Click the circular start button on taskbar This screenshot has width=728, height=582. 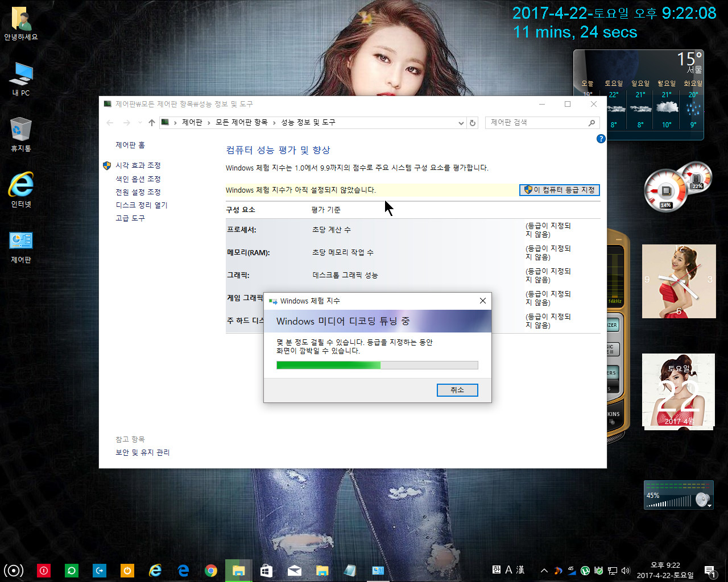click(x=14, y=570)
